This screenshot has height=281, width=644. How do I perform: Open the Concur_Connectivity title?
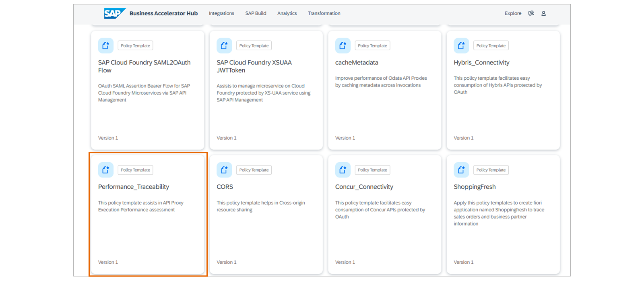(x=364, y=187)
